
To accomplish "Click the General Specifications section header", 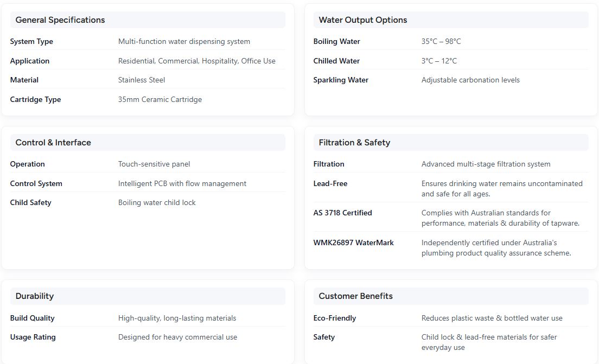I will click(60, 20).
